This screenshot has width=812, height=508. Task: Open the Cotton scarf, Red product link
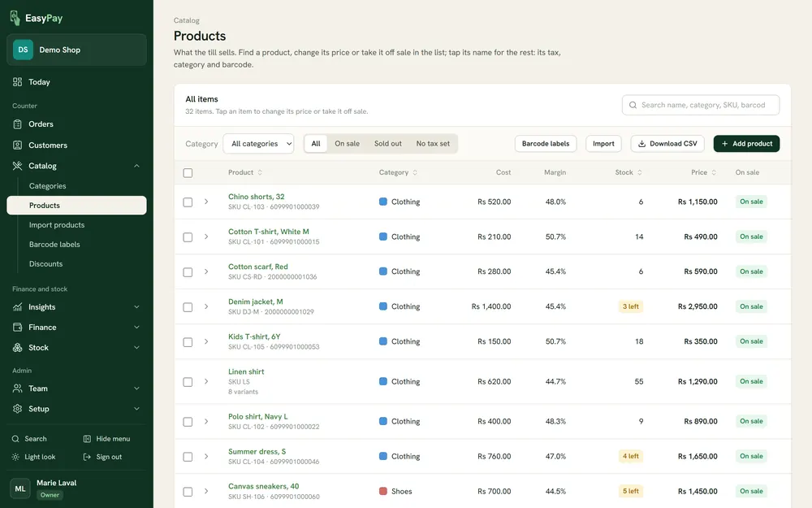click(258, 267)
